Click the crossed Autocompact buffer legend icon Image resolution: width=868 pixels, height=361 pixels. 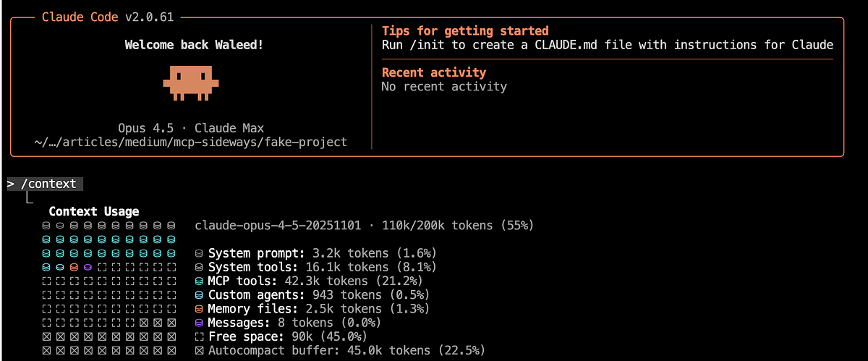(200, 350)
